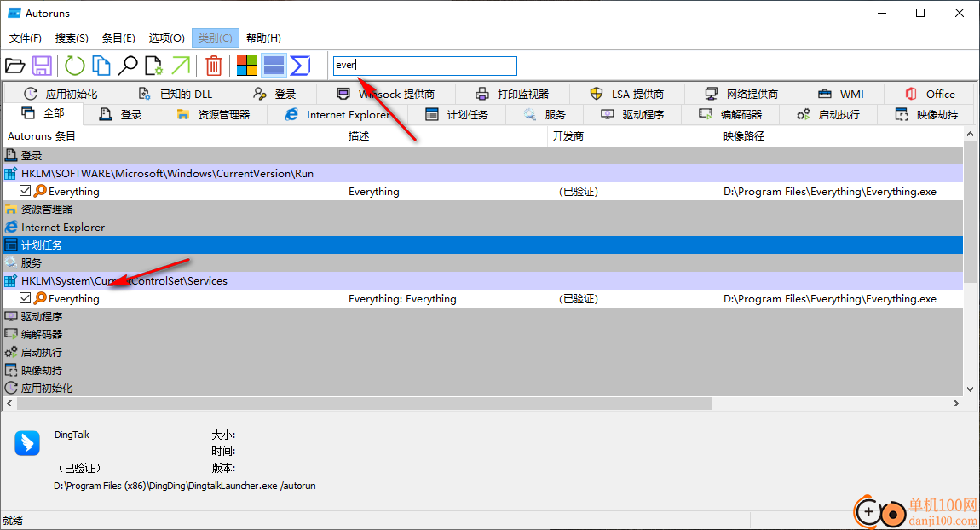Click the Save floppy disk icon
Screen dimensions: 980x530
[42, 66]
